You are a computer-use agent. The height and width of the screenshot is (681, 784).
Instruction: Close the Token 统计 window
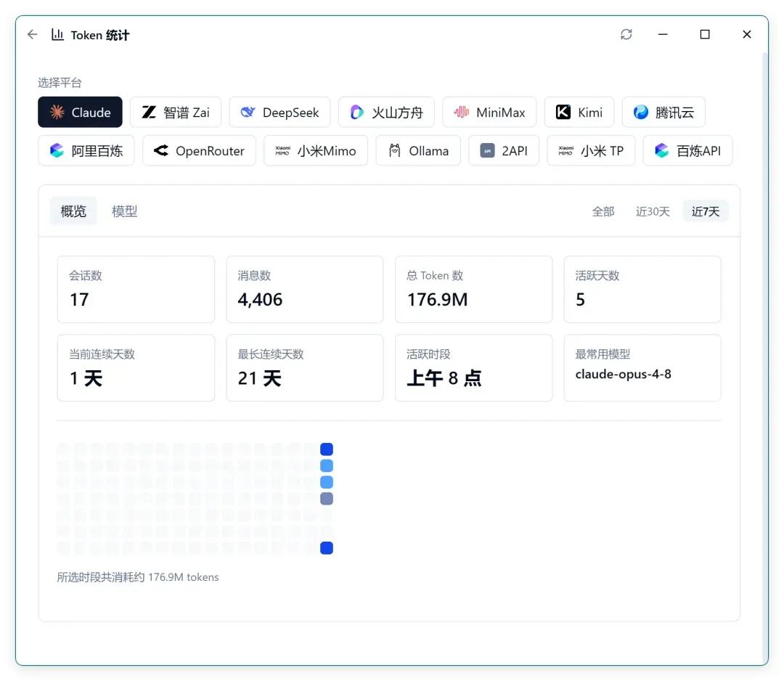746,34
